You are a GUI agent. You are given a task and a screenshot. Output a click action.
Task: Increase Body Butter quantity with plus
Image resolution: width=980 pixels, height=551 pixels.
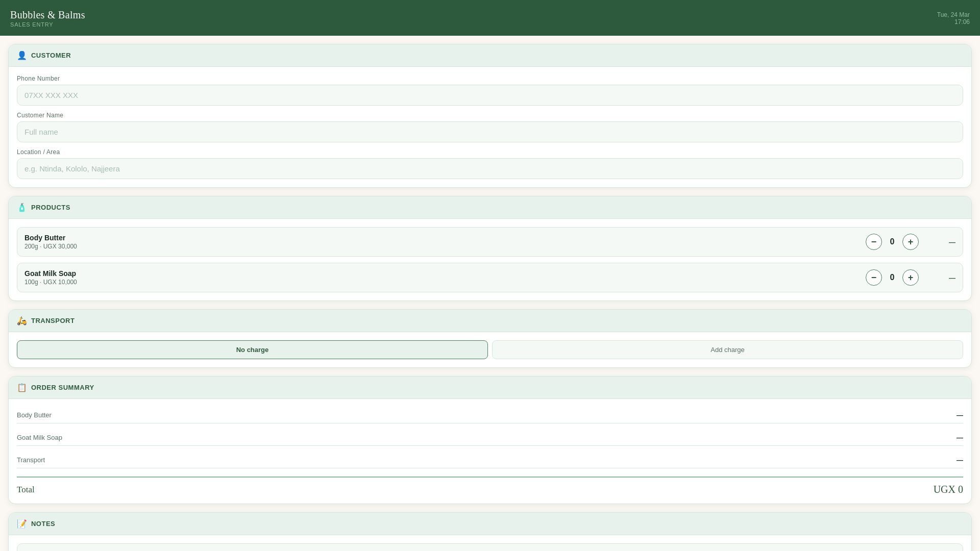point(911,242)
